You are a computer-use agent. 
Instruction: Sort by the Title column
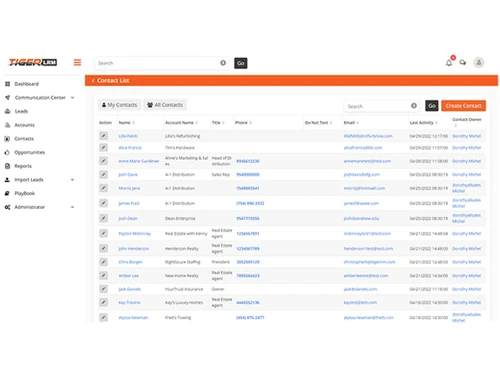pos(218,123)
